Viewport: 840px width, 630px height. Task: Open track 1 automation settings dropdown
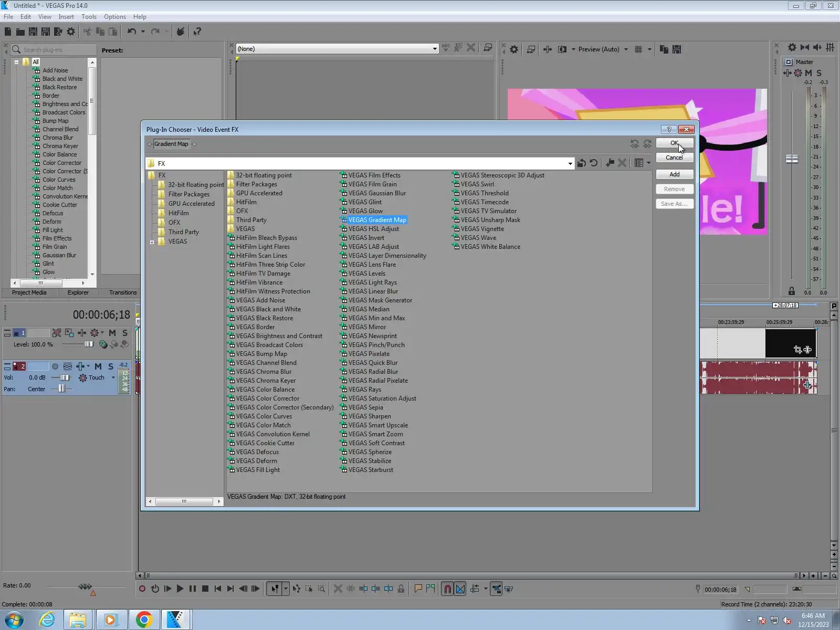coord(102,333)
